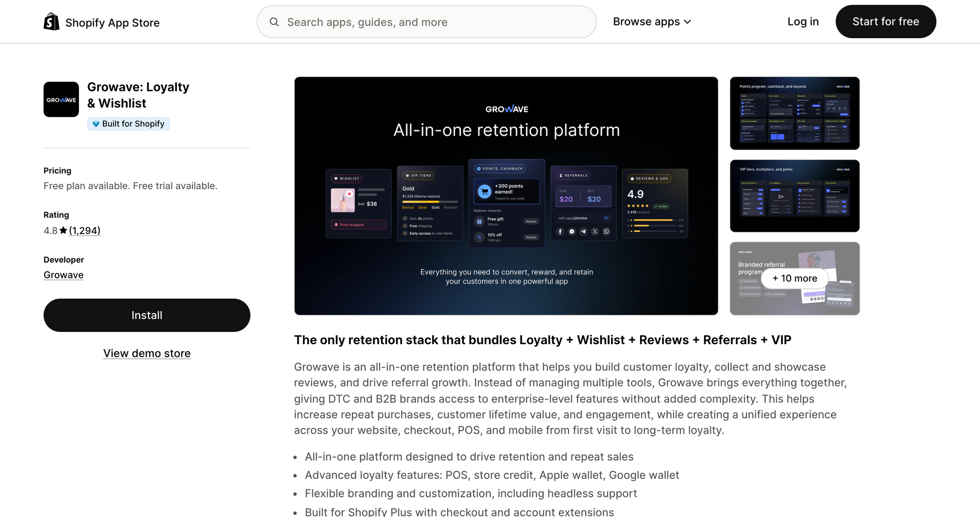The height and width of the screenshot is (517, 980).
Task: Click the retention stack bundles heading
Action: (x=542, y=340)
